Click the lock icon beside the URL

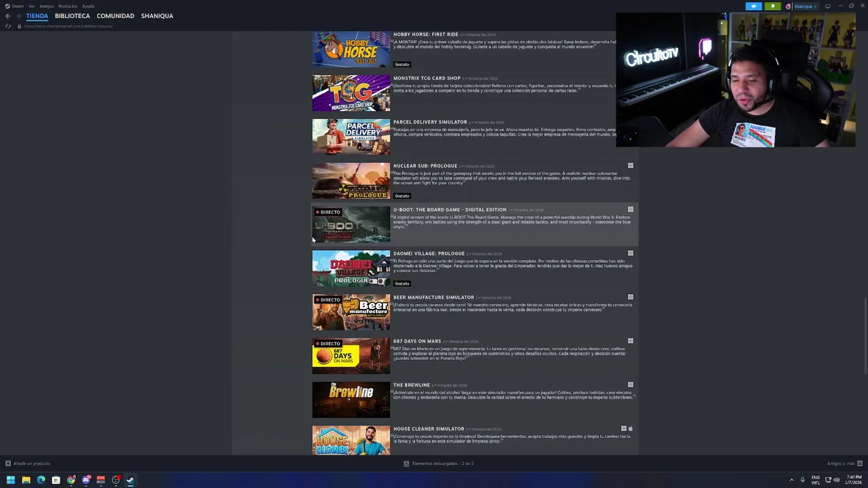[19, 26]
